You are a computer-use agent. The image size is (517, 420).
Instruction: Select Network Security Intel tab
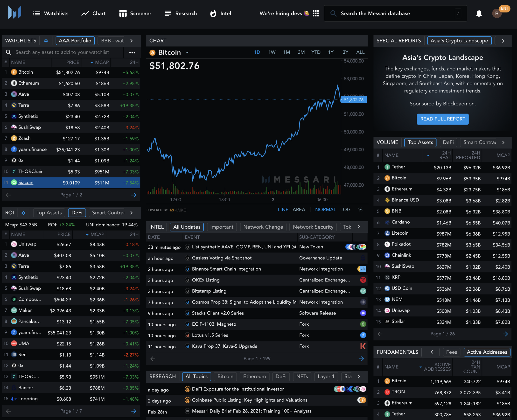[313, 227]
